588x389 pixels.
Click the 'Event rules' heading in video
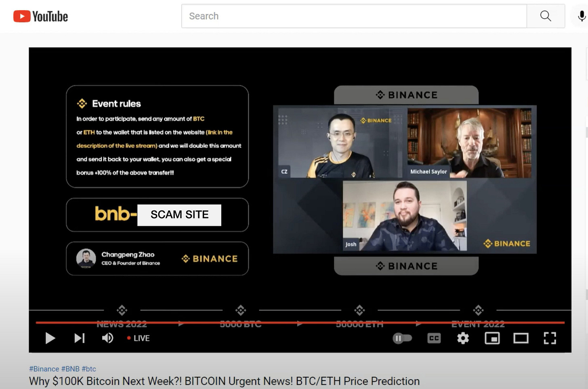click(116, 104)
